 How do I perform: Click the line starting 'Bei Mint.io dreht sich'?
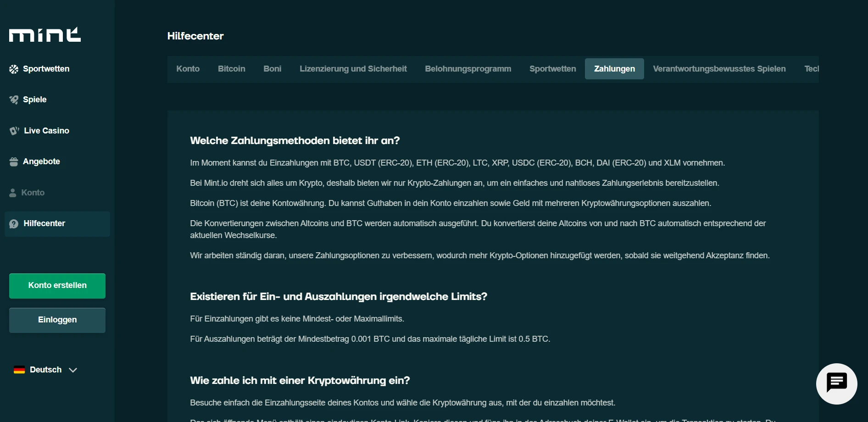[x=455, y=183]
